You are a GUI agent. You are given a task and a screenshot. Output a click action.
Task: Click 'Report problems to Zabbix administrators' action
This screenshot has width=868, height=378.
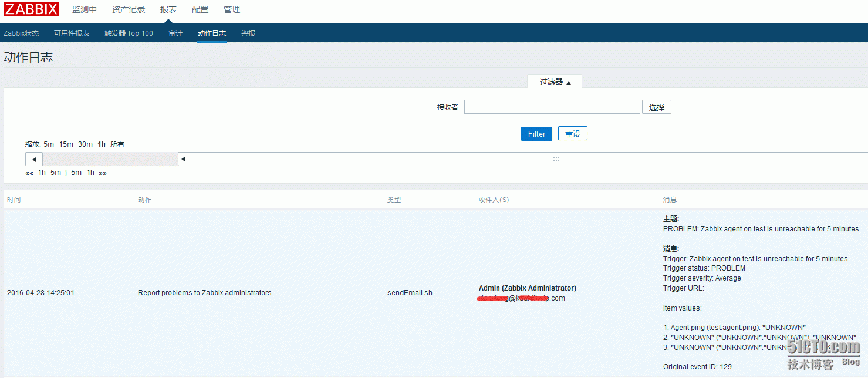pos(205,293)
